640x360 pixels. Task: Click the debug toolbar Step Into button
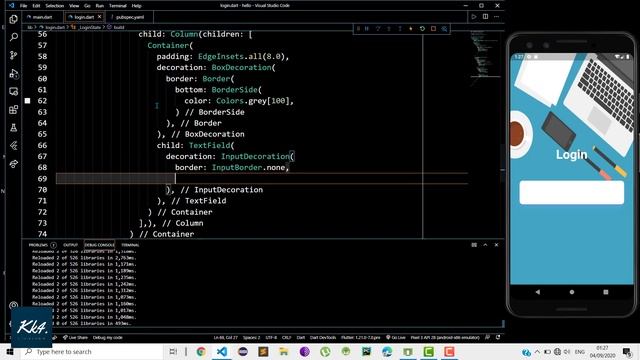point(389,29)
